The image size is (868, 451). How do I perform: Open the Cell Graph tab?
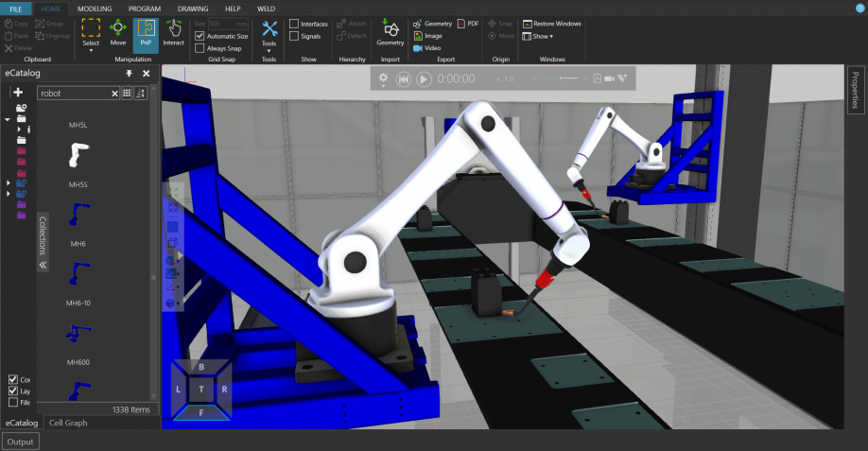click(68, 423)
